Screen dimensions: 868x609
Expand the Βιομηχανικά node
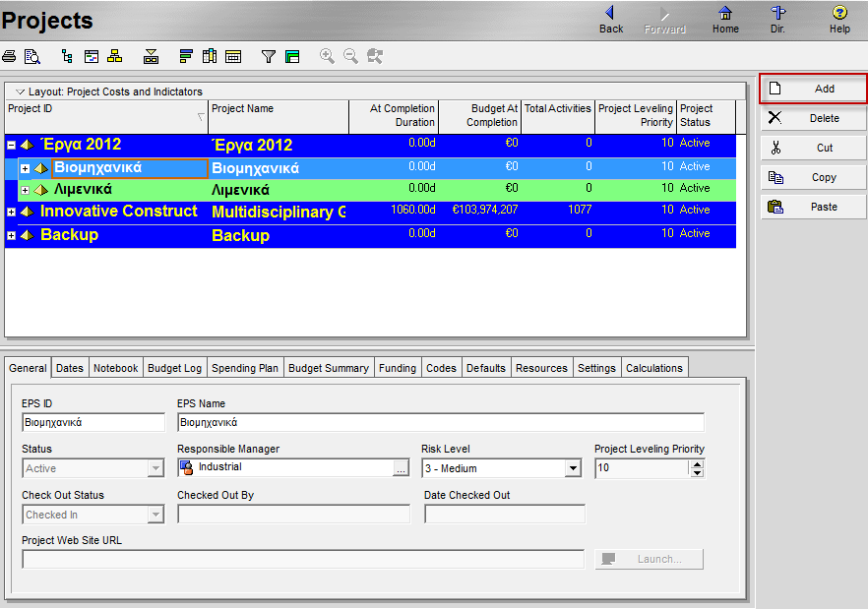click(x=25, y=168)
